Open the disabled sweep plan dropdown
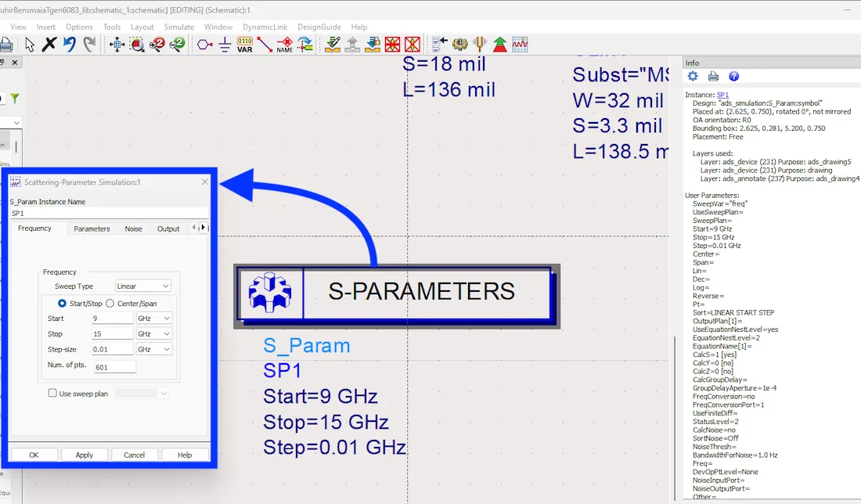This screenshot has height=504, width=861. 142,393
